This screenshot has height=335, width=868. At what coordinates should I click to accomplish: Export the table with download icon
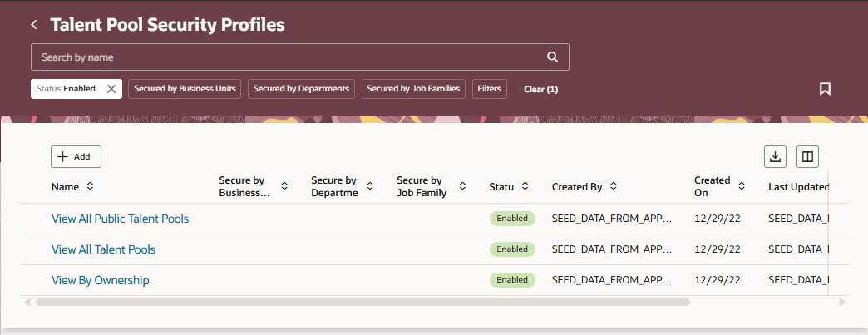tap(775, 156)
